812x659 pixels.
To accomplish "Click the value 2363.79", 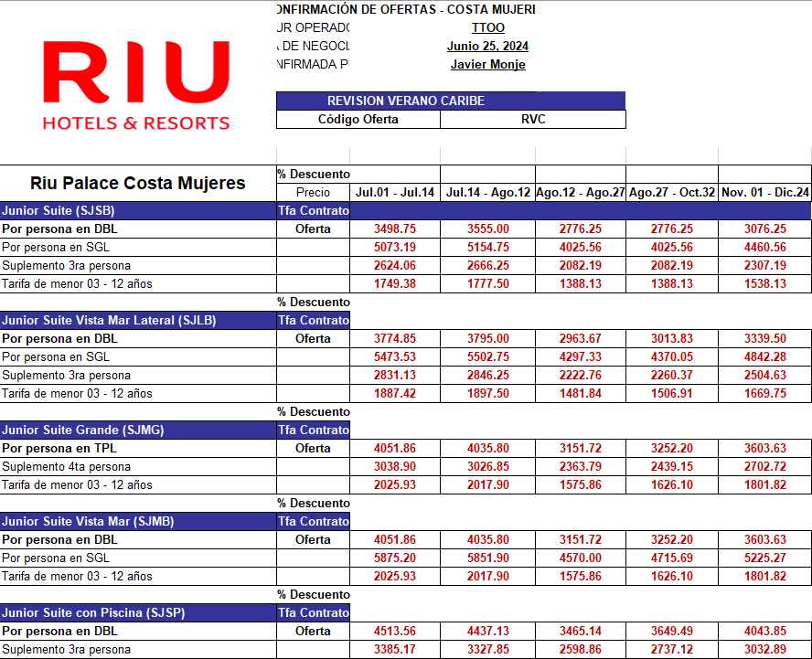I will pos(581,467).
